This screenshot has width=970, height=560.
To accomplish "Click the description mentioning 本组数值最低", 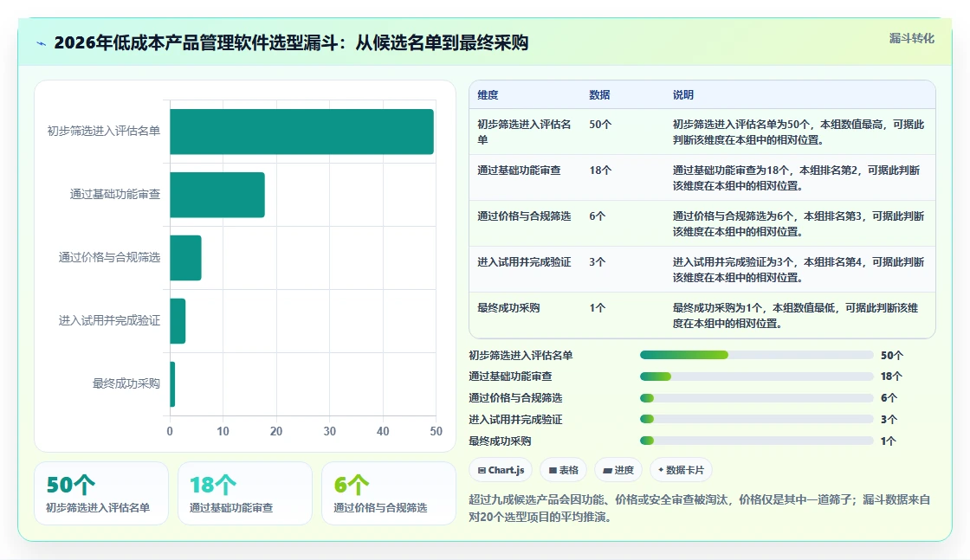I will (796, 315).
